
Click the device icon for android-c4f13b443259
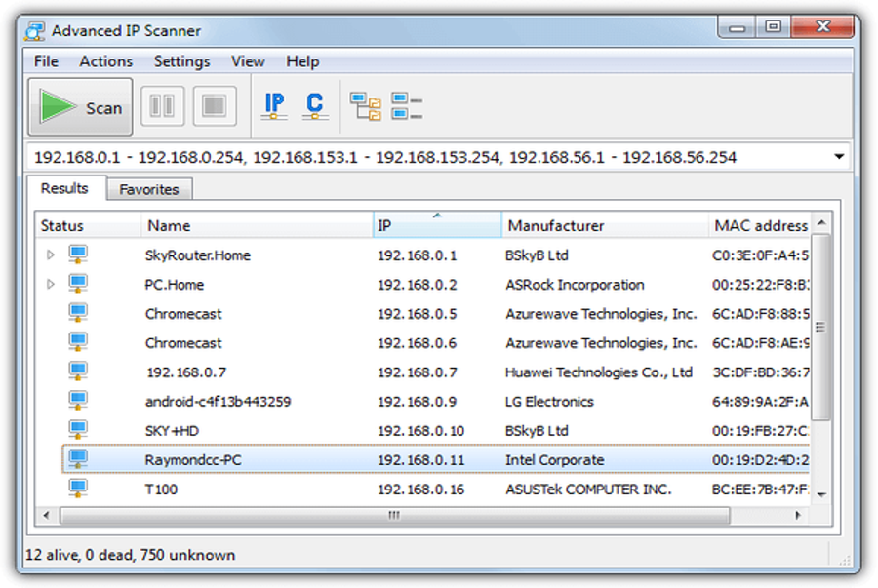pos(78,400)
